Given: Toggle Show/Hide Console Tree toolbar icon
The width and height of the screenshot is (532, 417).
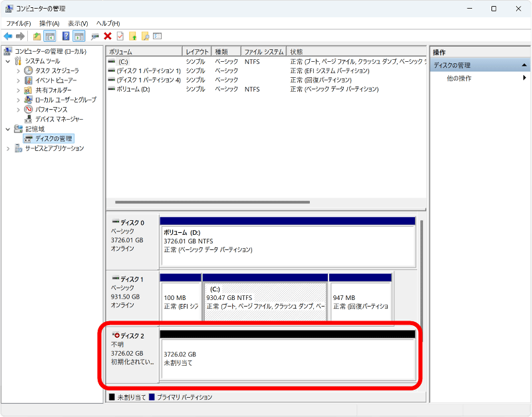Looking at the screenshot, I should tap(50, 36).
